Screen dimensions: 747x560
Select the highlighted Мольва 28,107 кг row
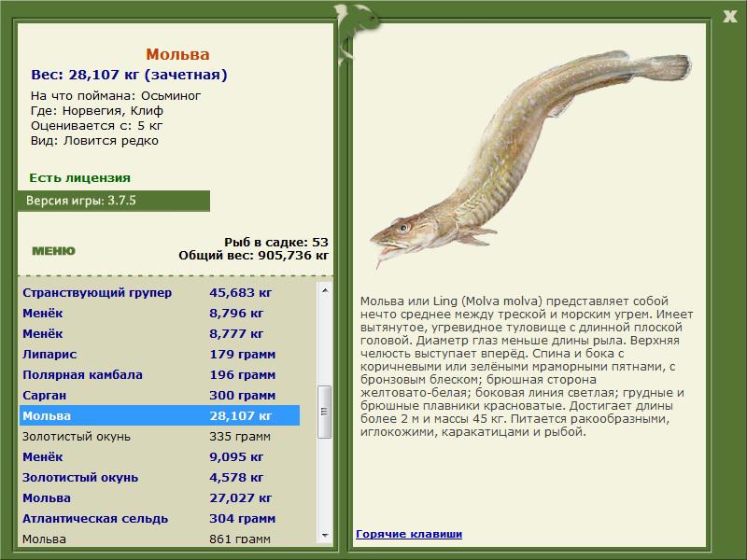click(160, 415)
